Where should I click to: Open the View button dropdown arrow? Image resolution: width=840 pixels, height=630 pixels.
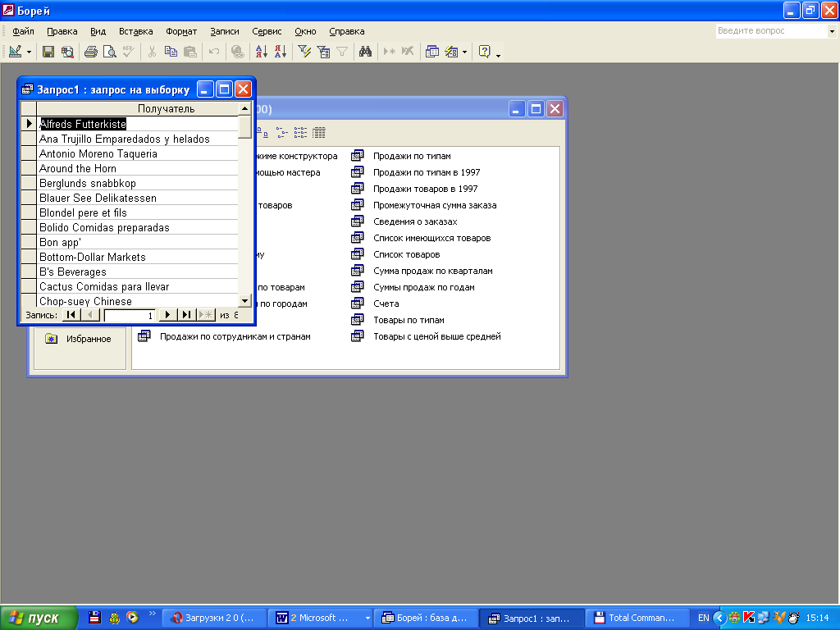(x=29, y=52)
